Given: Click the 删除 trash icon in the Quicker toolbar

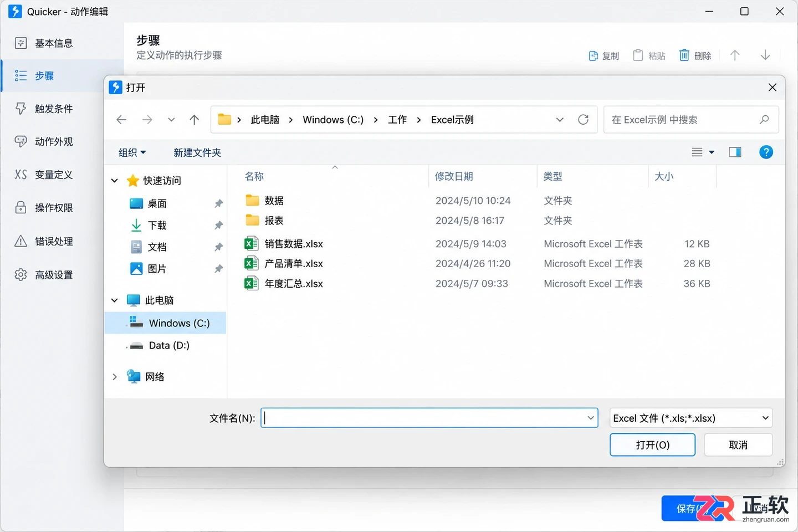Looking at the screenshot, I should pyautogui.click(x=684, y=55).
